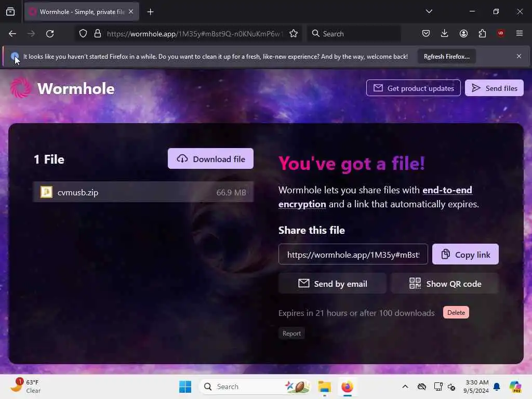Open File Explorer from taskbar

click(324, 387)
